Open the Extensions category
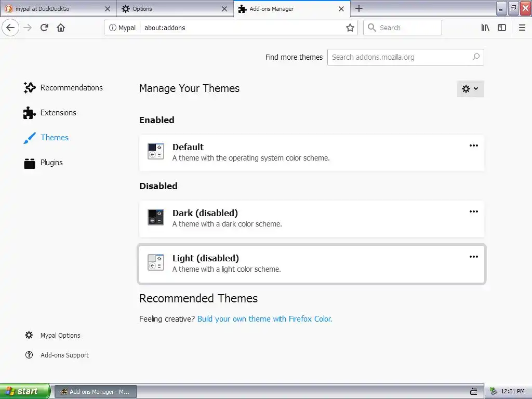The width and height of the screenshot is (532, 399). click(x=50, y=113)
